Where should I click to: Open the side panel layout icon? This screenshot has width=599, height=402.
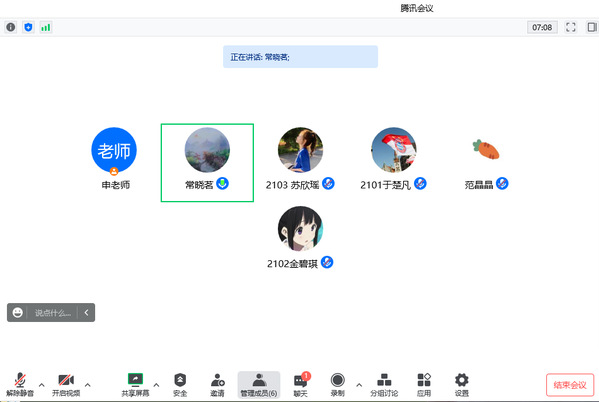tap(592, 27)
